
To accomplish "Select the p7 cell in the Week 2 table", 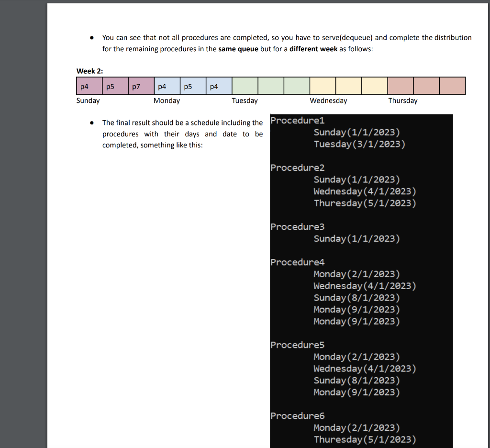I will click(141, 85).
